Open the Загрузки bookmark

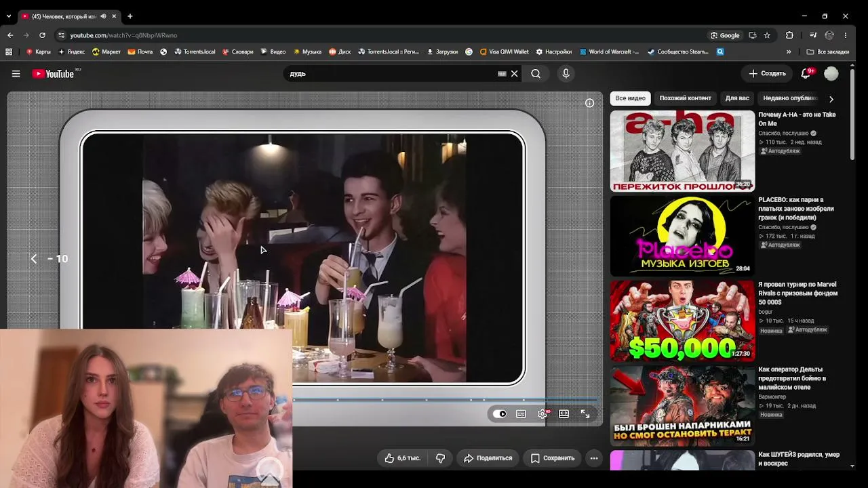(442, 52)
